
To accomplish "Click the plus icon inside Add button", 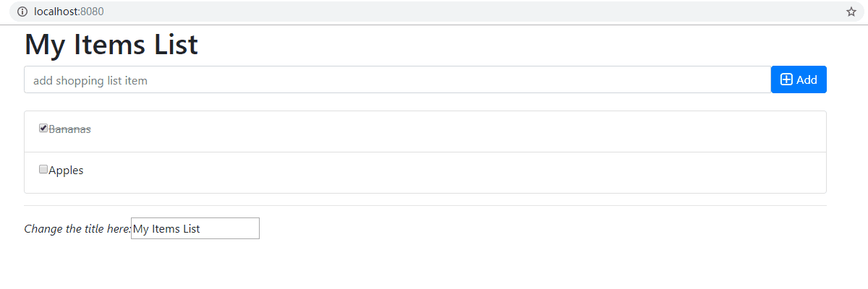I will pyautogui.click(x=786, y=79).
